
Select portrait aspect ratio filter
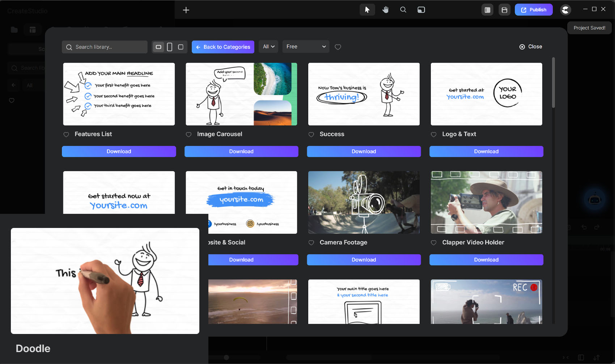tap(170, 47)
